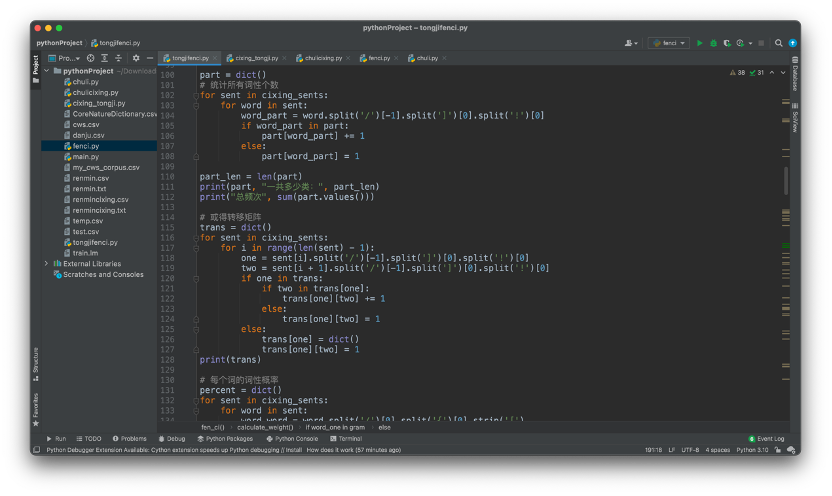
Task: Open the Python Console
Action: [x=292, y=439]
